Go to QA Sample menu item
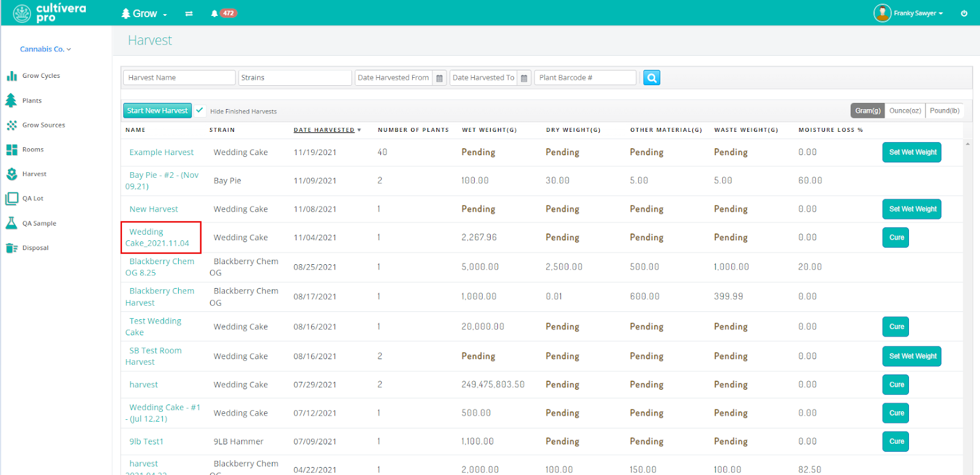Screen dimensions: 980x475 [x=39, y=224]
